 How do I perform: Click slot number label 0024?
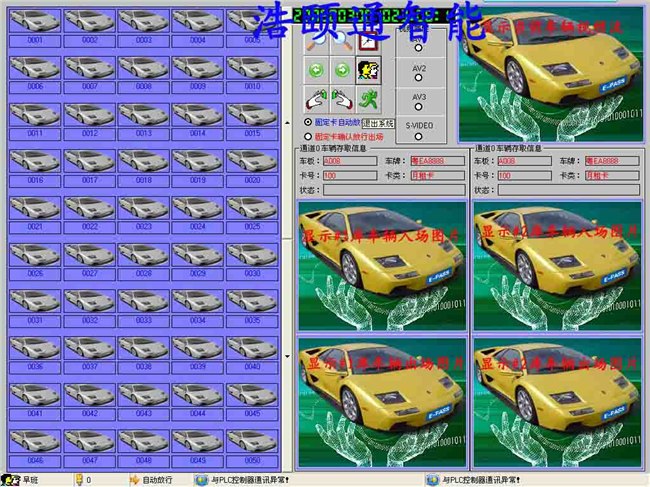(x=197, y=227)
